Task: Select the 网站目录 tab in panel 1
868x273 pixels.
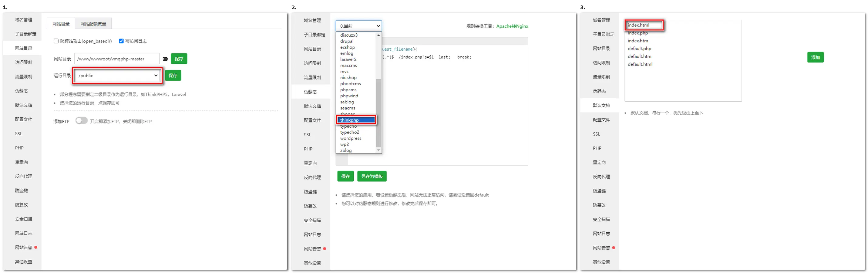Action: click(x=61, y=24)
